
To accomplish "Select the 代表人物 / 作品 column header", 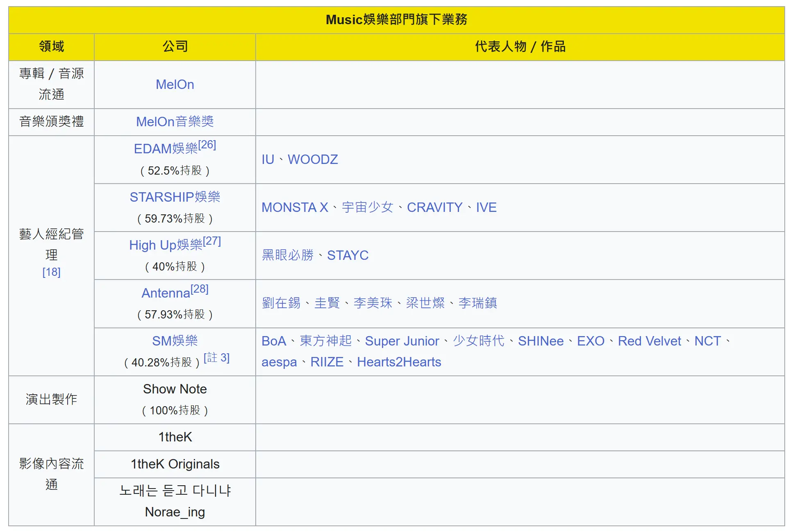I will [x=520, y=47].
